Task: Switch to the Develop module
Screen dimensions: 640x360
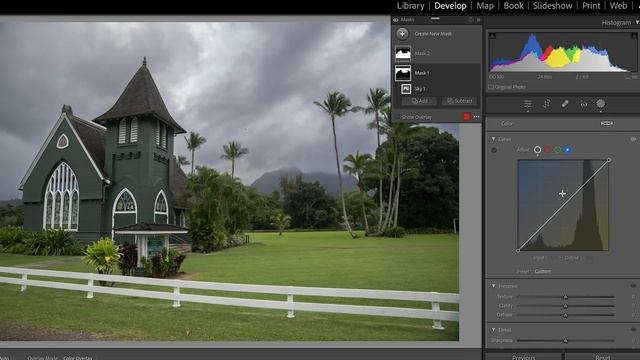Action: (x=450, y=6)
